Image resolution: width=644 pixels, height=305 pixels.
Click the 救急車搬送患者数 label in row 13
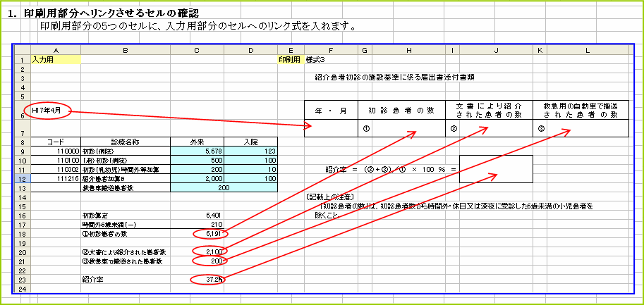(x=126, y=188)
